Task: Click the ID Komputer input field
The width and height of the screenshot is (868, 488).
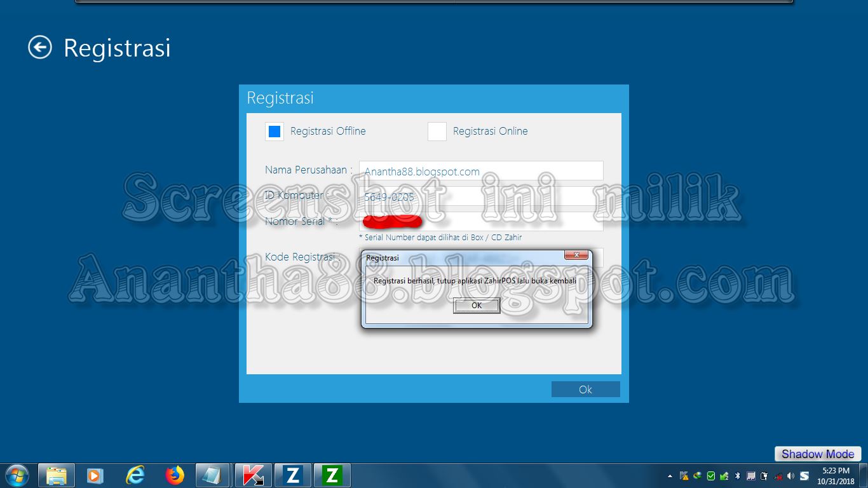Action: (x=481, y=196)
